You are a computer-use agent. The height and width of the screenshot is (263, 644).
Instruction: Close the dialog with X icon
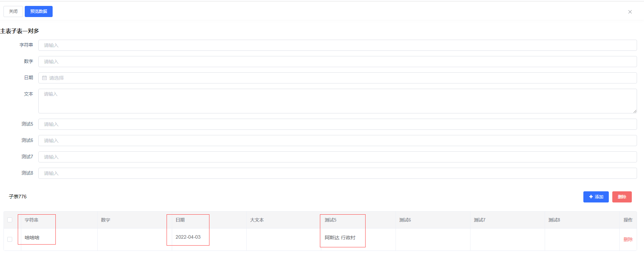[630, 12]
